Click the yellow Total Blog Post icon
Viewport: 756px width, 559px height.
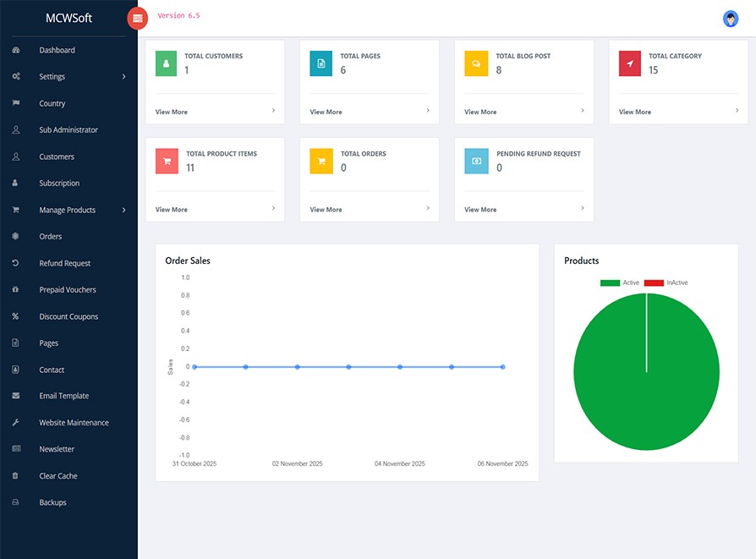[476, 63]
